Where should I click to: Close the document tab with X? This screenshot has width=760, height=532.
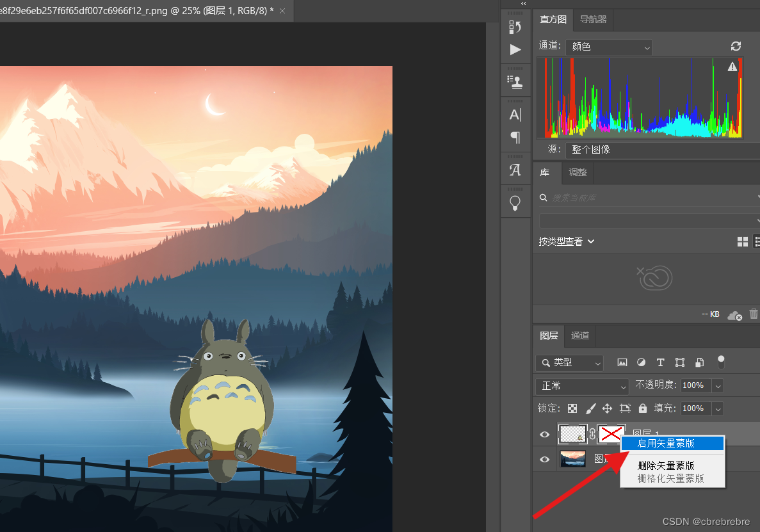pyautogui.click(x=282, y=11)
